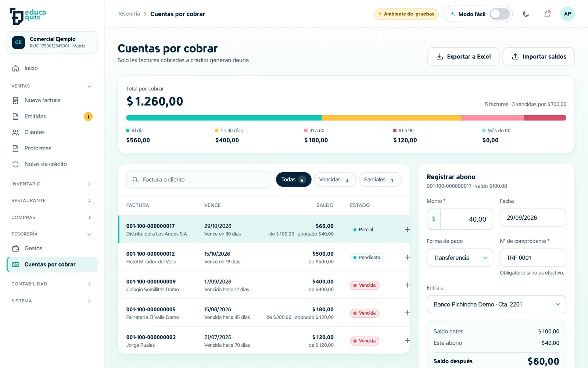The width and height of the screenshot is (588, 368).
Task: Click Importar saldos button
Action: click(539, 57)
